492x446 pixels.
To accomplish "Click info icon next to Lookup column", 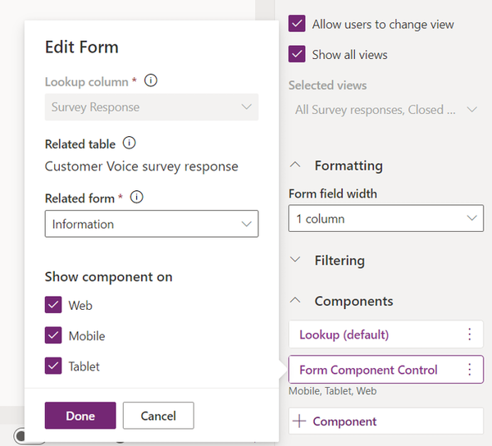I will (x=151, y=81).
